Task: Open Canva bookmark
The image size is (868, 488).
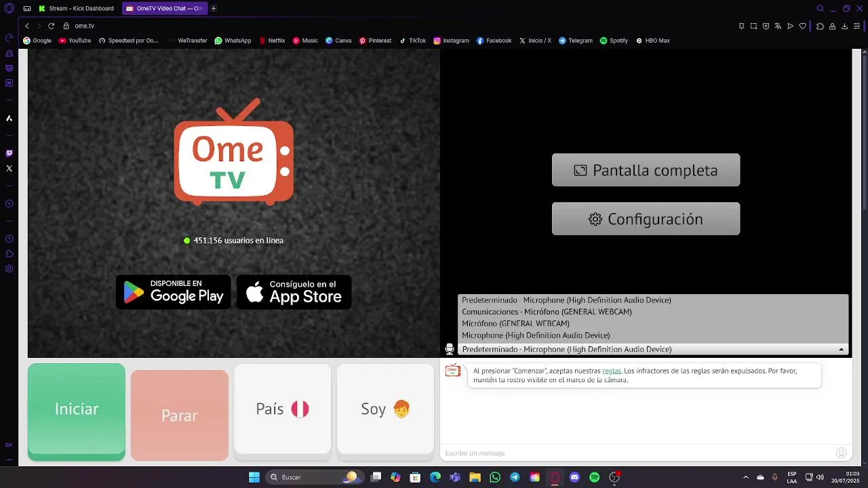Action: coord(338,41)
